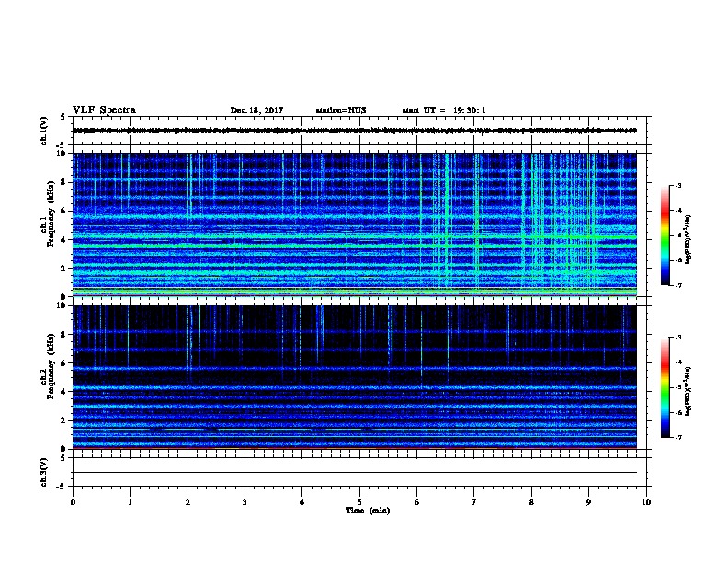Click the "-7" label on ch.1 color bar

677,285
